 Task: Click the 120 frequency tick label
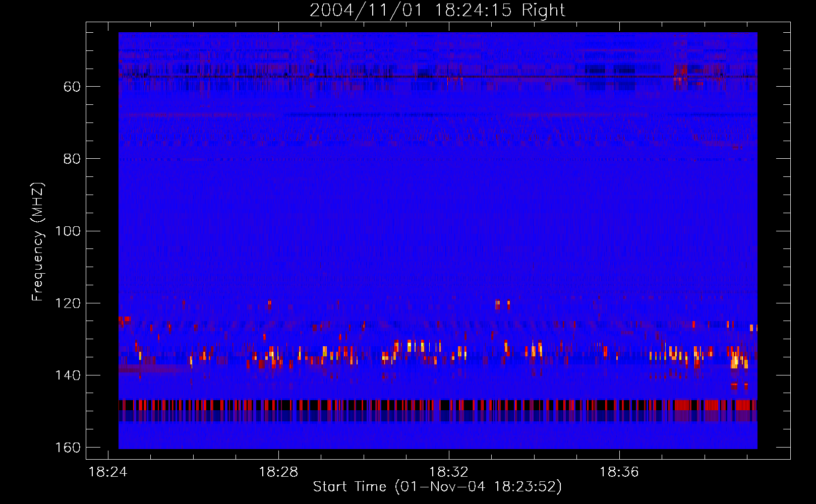point(68,303)
